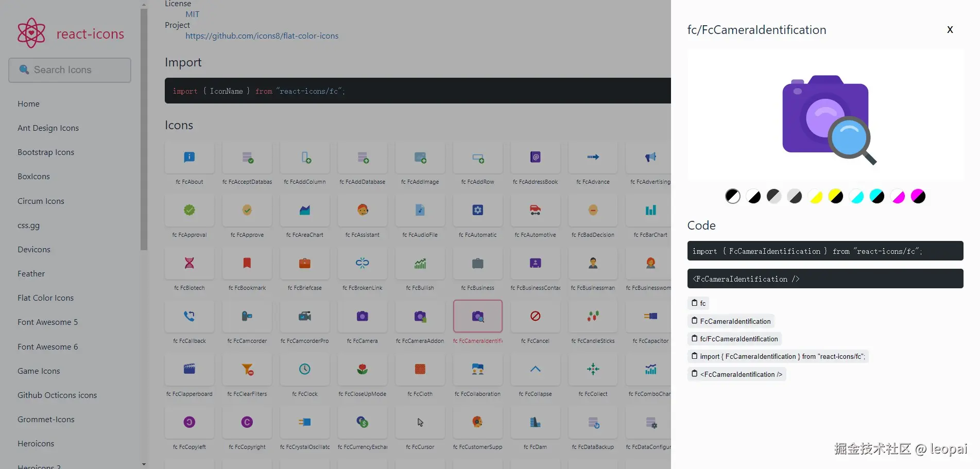Follow the MIT license link
980x469 pixels.
[x=192, y=14]
